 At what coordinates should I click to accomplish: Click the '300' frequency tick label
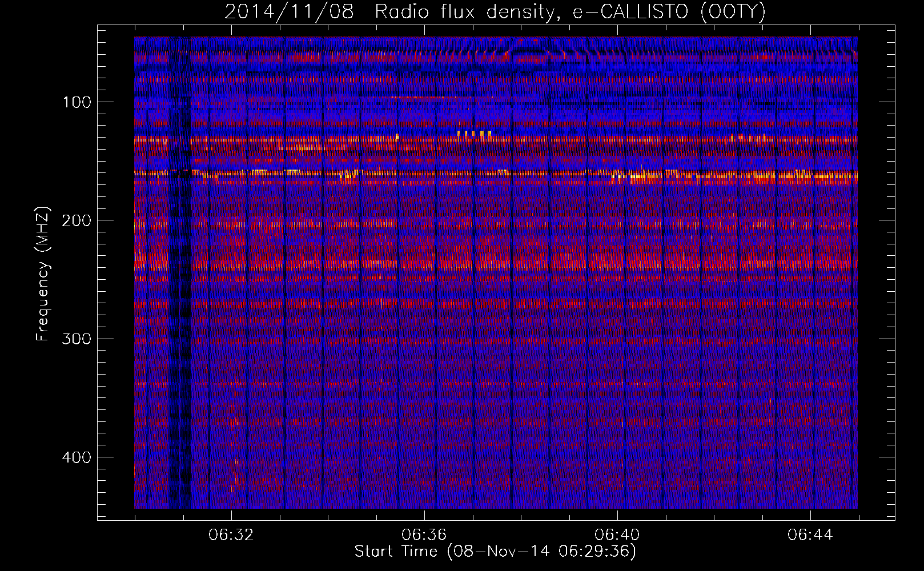point(77,339)
